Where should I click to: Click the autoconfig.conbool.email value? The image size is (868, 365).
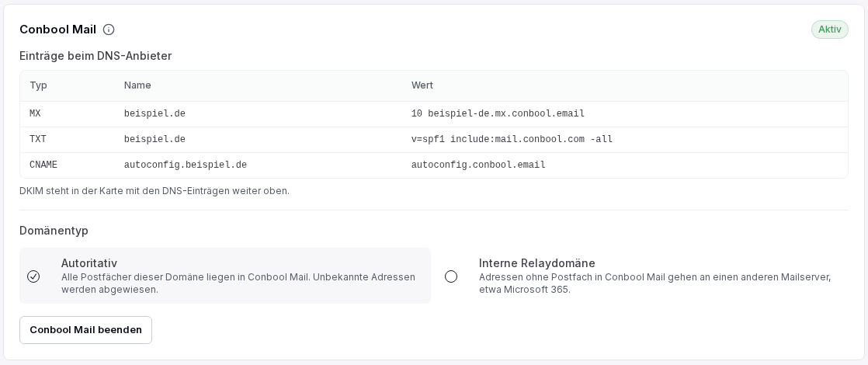click(x=478, y=165)
